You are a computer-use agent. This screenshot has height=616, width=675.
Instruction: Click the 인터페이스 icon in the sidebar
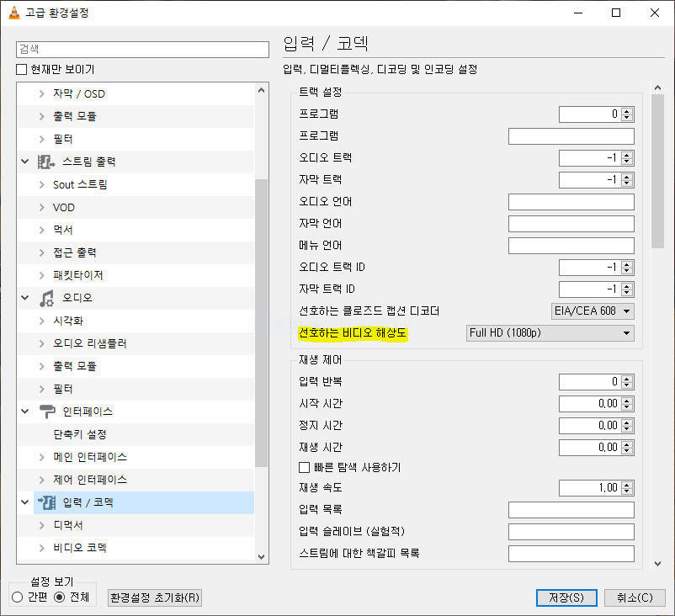click(x=45, y=411)
